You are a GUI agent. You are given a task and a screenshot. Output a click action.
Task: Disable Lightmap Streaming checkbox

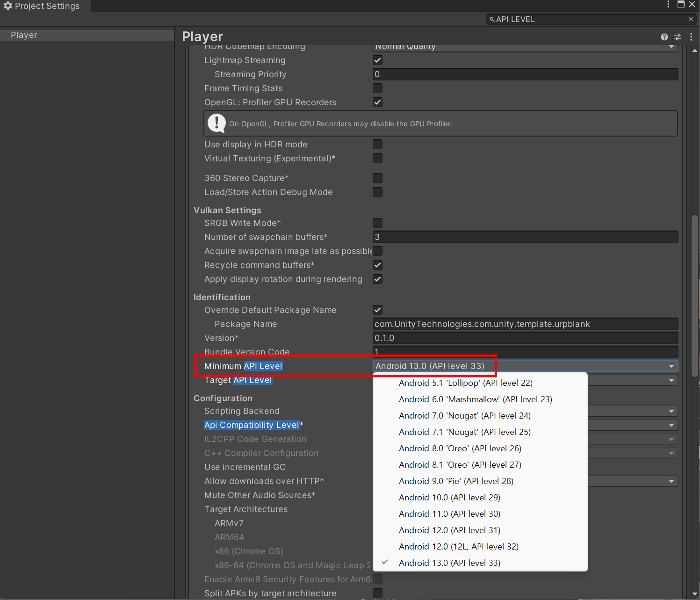(377, 60)
